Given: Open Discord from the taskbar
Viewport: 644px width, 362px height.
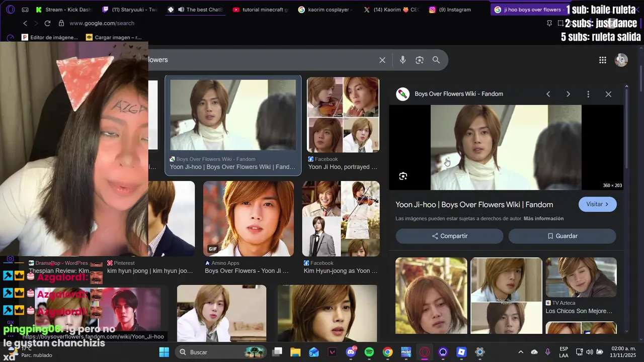Looking at the screenshot, I should tap(351, 352).
